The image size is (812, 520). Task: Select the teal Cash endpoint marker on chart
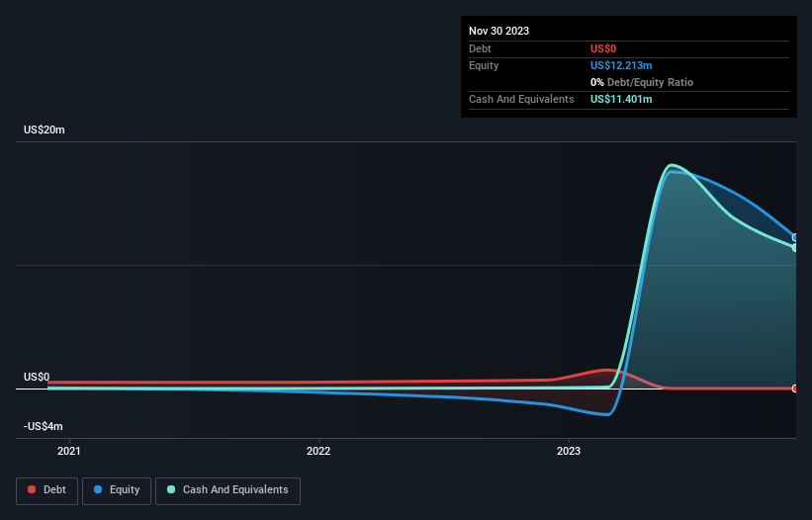click(795, 248)
